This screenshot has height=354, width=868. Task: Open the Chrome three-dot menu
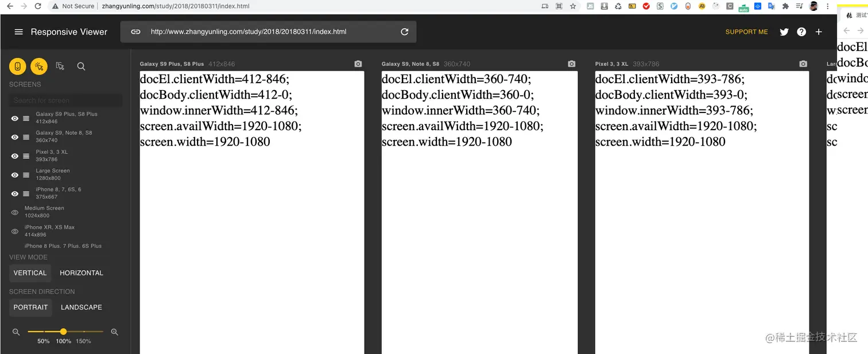(827, 6)
